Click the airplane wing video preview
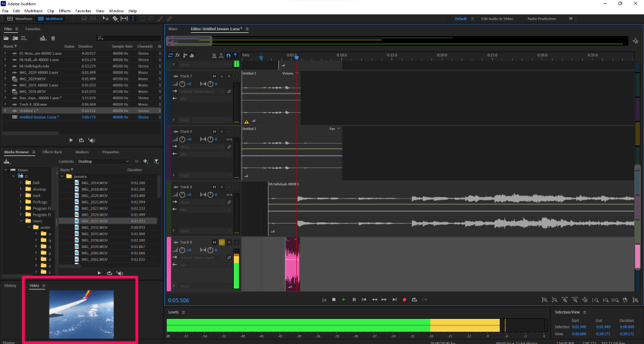Viewport: 644px width, 344px height. 81,314
